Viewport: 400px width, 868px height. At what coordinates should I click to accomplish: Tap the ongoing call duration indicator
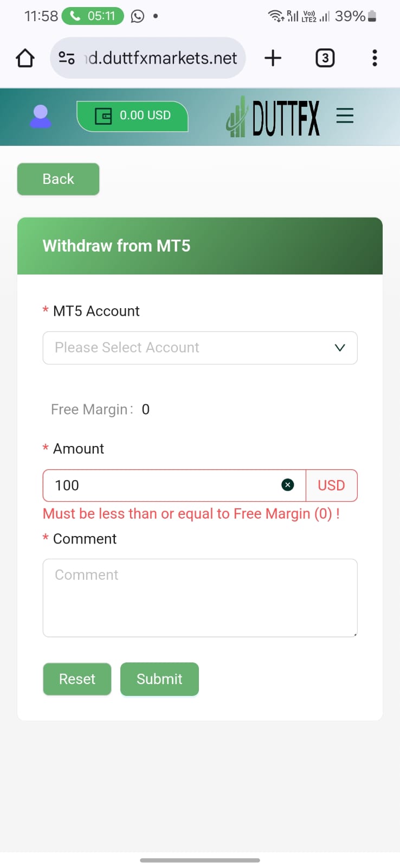pyautogui.click(x=93, y=16)
